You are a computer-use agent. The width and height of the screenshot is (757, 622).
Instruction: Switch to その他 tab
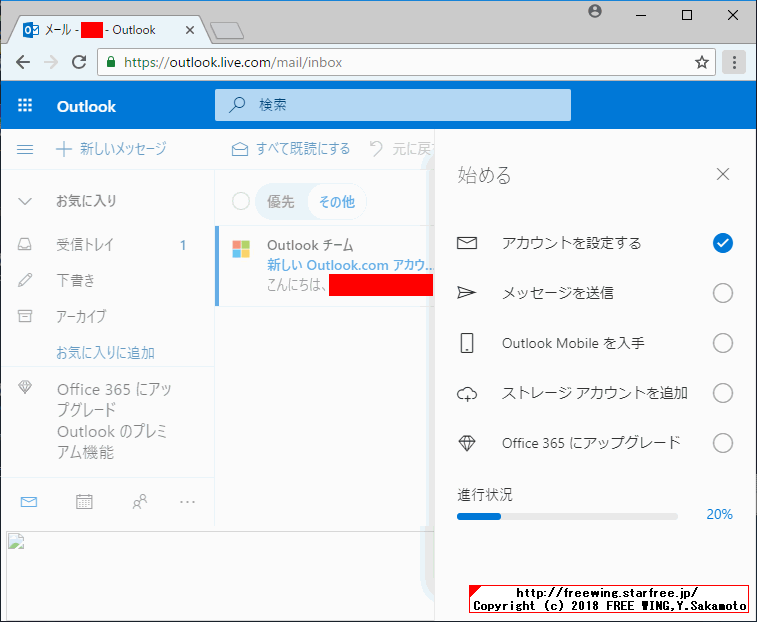pyautogui.click(x=337, y=201)
